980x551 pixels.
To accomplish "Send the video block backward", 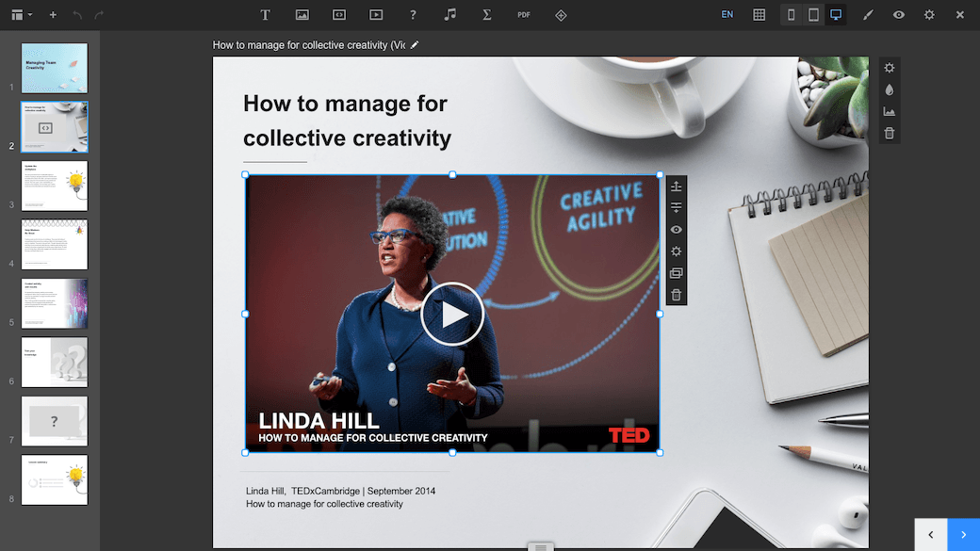I will pyautogui.click(x=677, y=207).
